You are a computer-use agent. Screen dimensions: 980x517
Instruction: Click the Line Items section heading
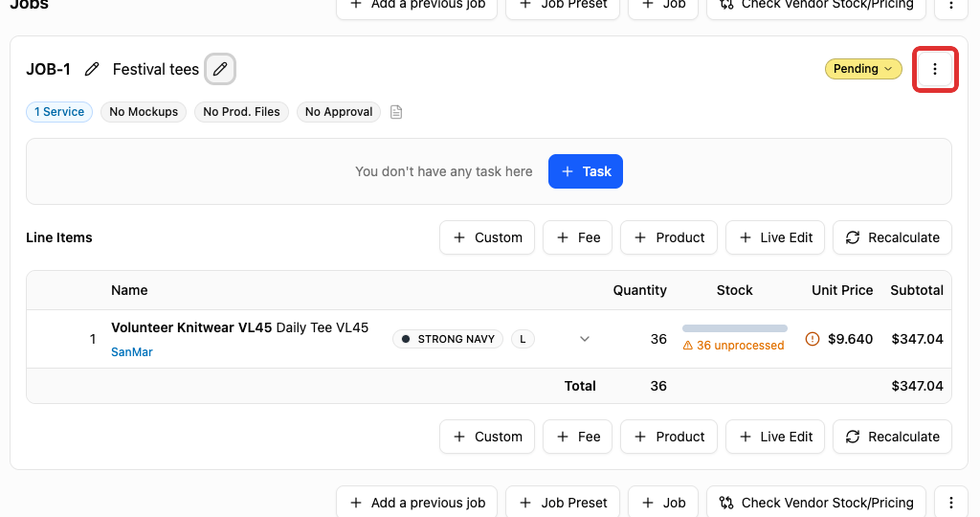tap(59, 237)
